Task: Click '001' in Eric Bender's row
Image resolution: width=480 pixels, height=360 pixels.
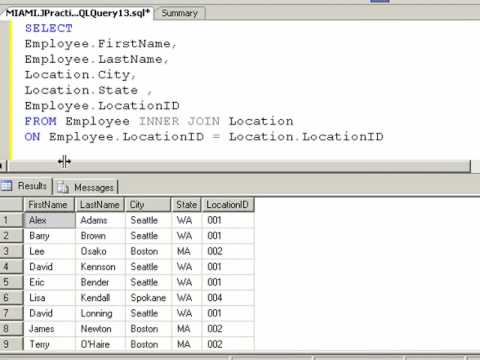Action: (228, 282)
